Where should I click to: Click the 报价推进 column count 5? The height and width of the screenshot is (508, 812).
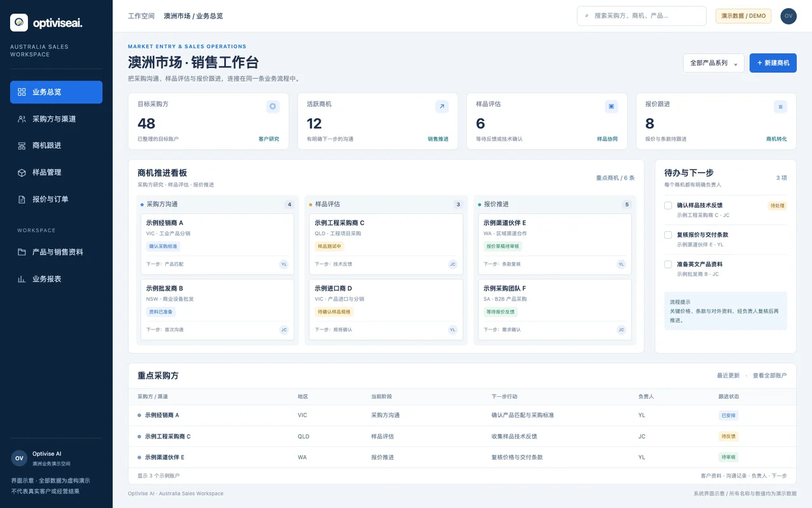627,204
